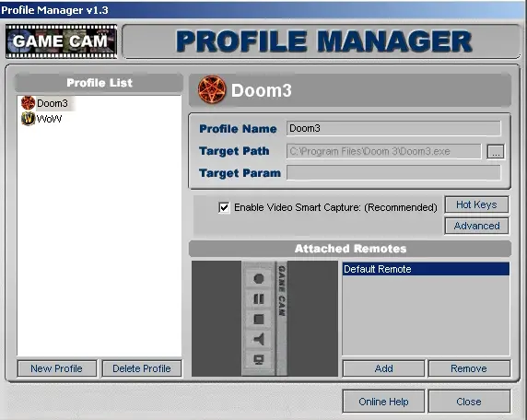
Task: Click the Game Cam logo image
Action: 61,41
